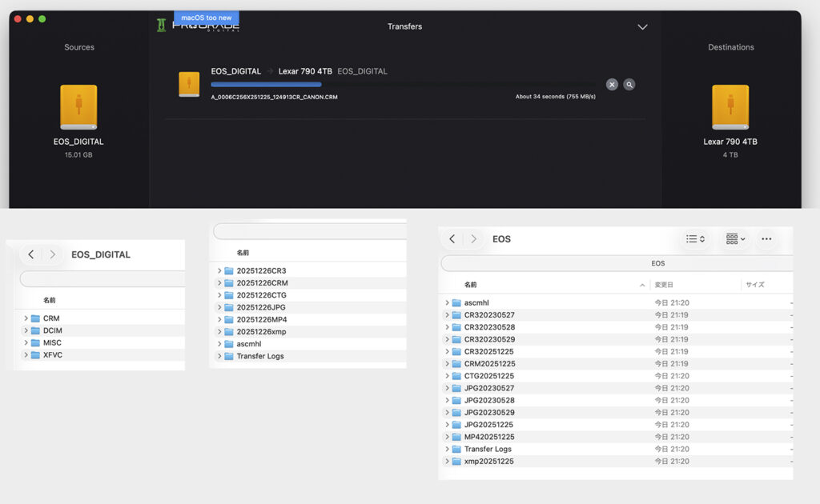820x504 pixels.
Task: Expand the 20251226CRM folder
Action: (x=219, y=283)
